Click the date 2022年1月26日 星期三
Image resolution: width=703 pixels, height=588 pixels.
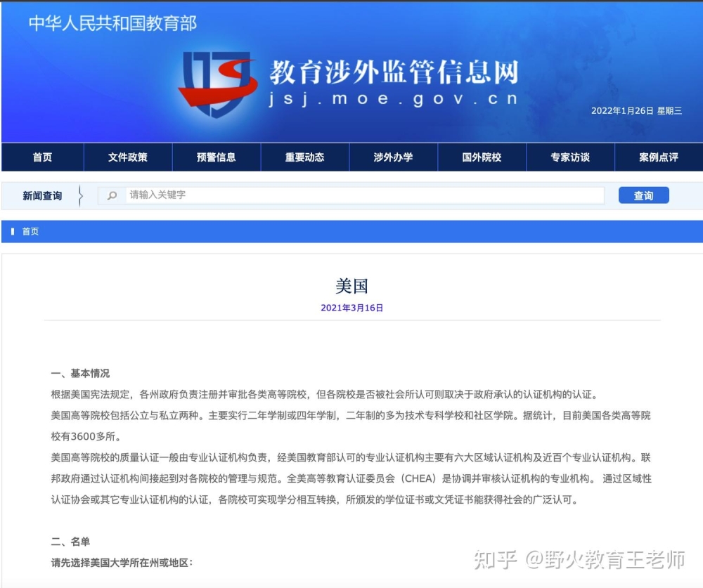637,111
